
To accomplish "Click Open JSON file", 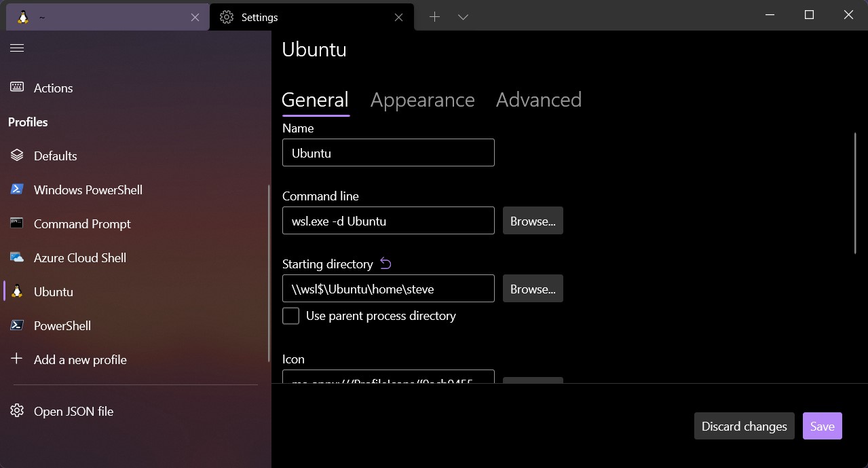I will (136, 411).
